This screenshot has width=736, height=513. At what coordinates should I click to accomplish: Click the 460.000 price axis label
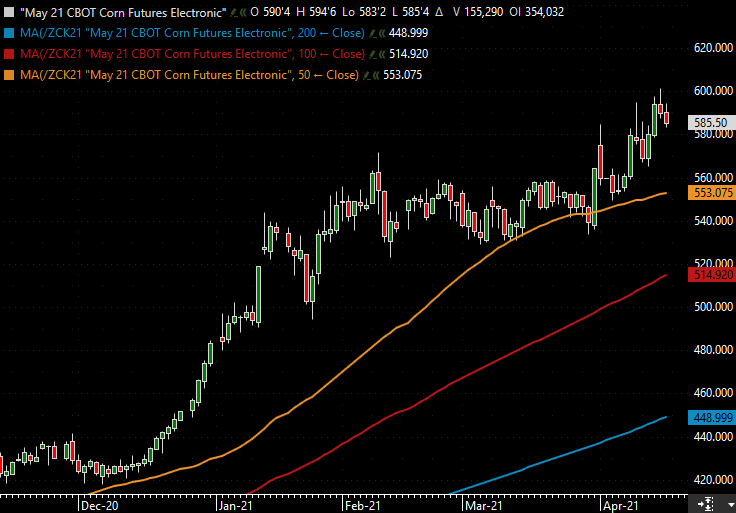click(x=713, y=393)
